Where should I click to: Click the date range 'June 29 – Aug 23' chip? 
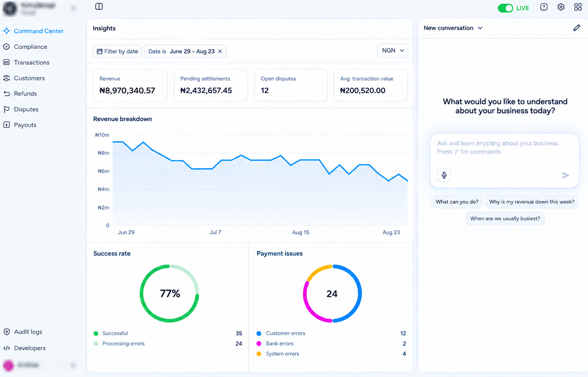tap(185, 51)
